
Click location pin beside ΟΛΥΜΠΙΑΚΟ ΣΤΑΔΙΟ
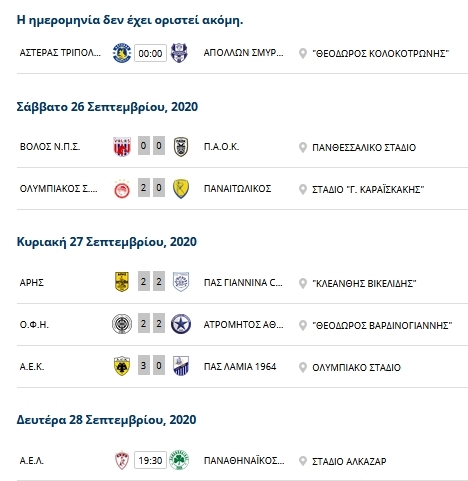coord(303,367)
